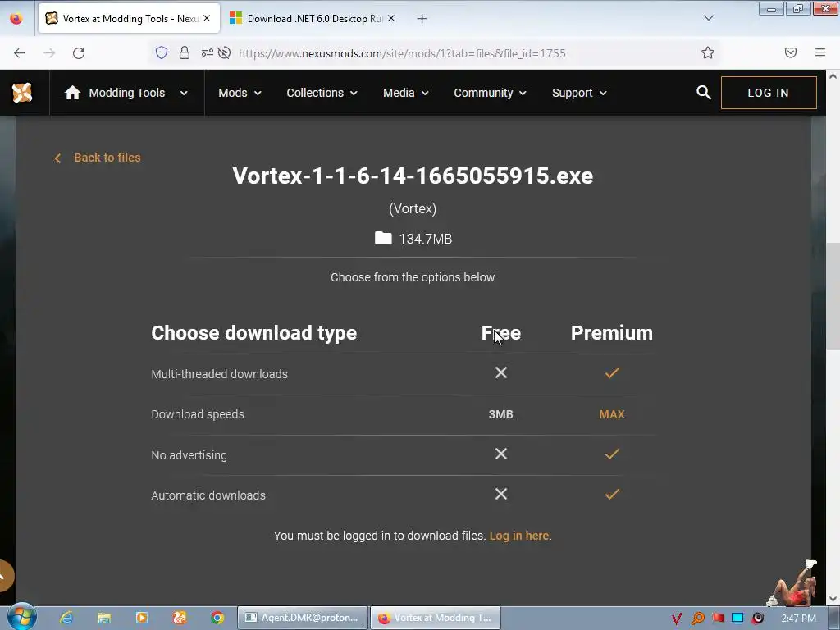Open Agent.DMR@proton taskbar window

click(302, 618)
